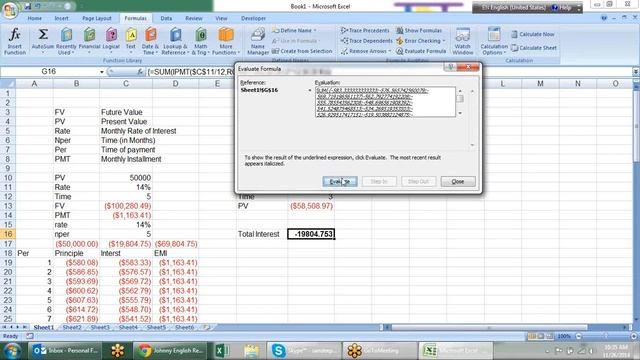The image size is (640, 360).
Task: Open Financial functions library
Action: pos(89,41)
